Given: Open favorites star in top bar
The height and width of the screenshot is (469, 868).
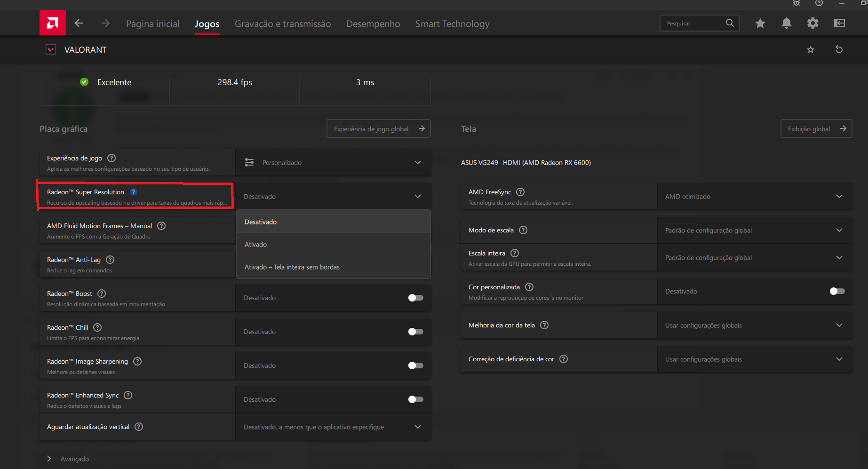Looking at the screenshot, I should [760, 23].
